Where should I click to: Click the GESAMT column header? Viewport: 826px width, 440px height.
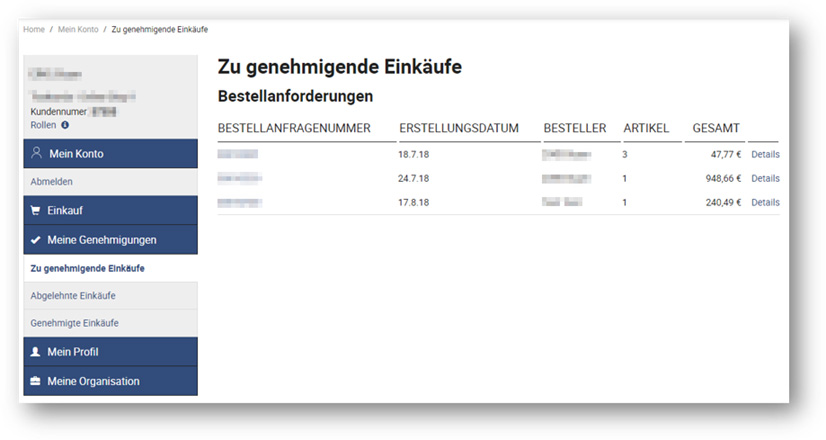click(x=716, y=128)
